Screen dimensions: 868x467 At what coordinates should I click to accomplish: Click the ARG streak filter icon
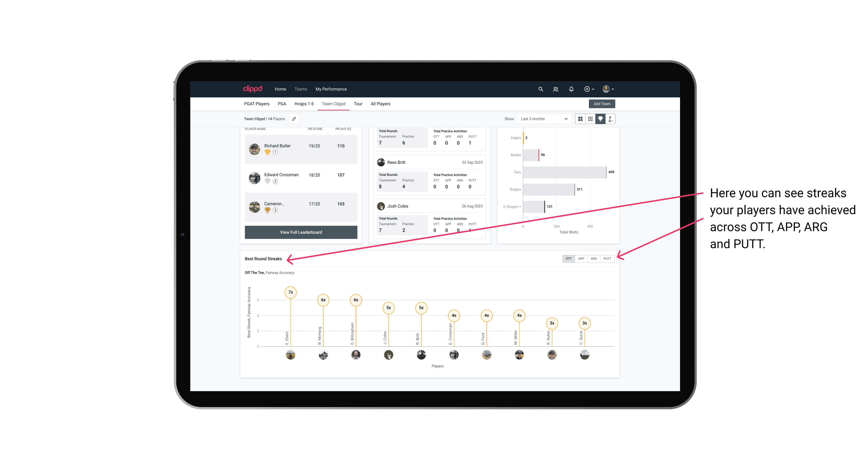click(594, 259)
